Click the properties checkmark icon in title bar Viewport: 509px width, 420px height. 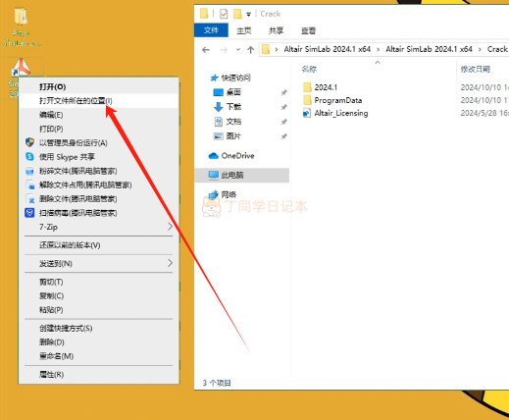[224, 14]
